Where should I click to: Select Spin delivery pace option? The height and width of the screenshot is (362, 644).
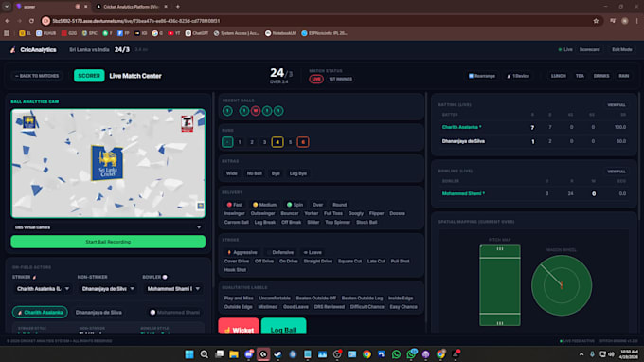pos(295,205)
